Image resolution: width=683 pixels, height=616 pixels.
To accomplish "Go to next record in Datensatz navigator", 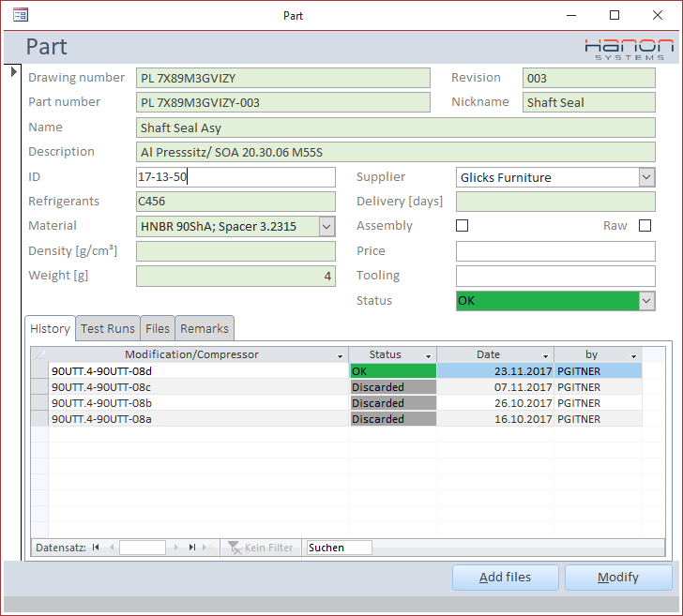I will click(176, 548).
